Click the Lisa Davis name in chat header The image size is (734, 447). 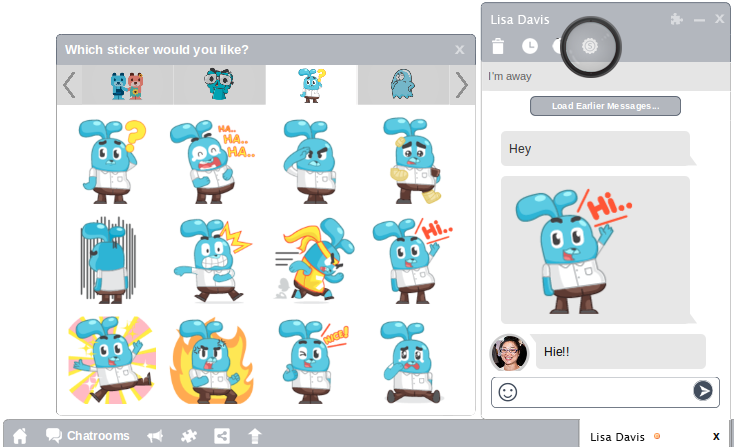pyautogui.click(x=520, y=20)
